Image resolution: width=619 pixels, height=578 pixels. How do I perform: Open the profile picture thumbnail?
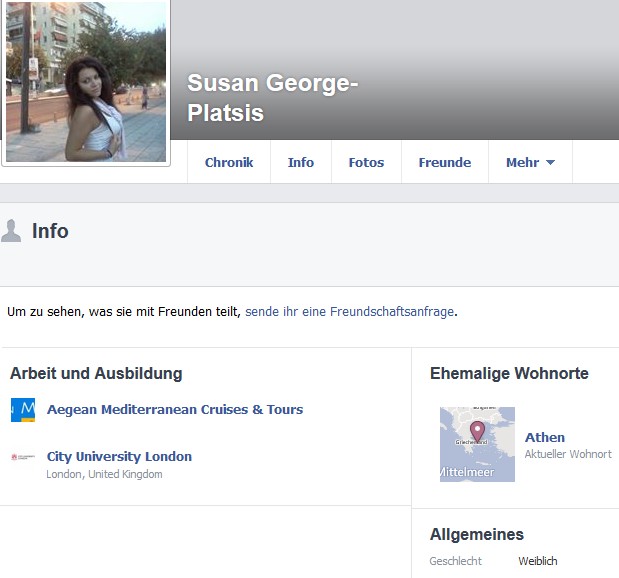pos(86,82)
